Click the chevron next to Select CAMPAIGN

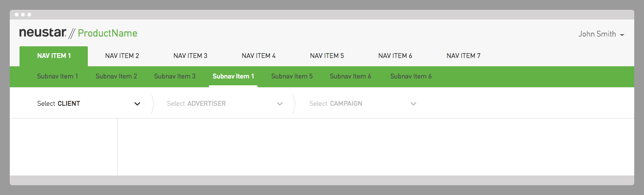click(414, 104)
